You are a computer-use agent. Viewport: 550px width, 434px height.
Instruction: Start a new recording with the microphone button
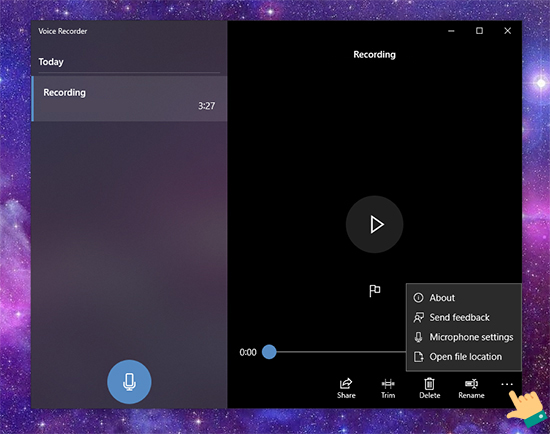129,381
